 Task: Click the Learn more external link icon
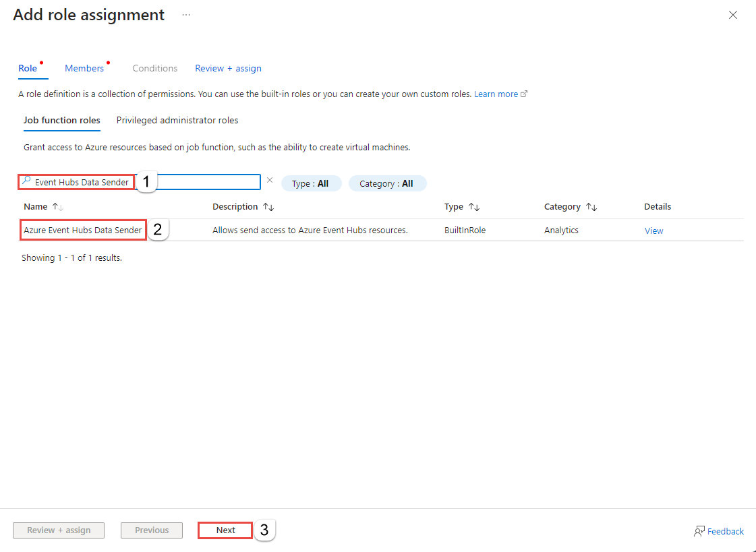524,94
